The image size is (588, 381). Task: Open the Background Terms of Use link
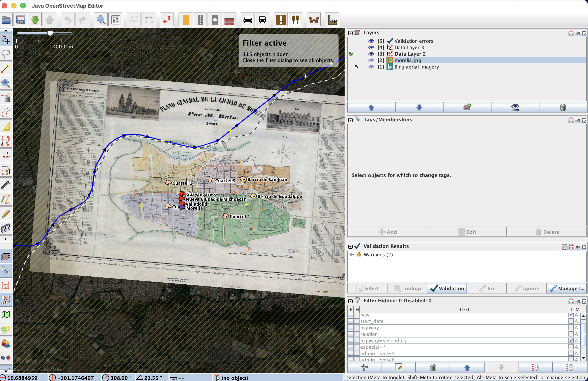point(38,369)
